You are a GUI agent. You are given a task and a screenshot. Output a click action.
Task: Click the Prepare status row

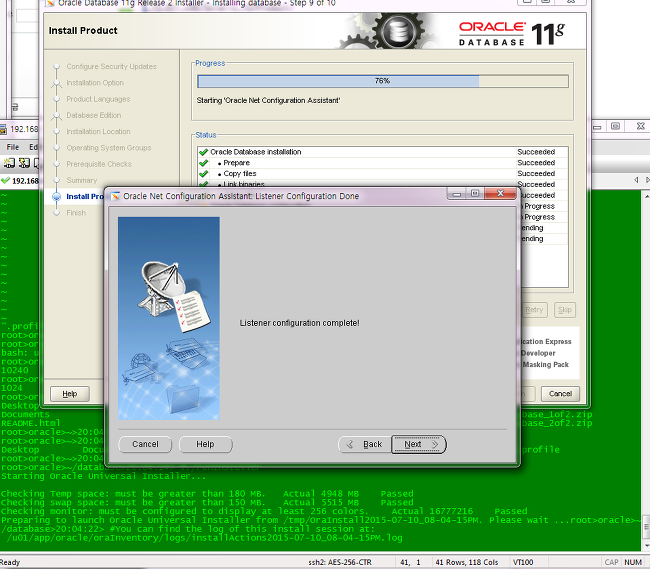pos(383,163)
